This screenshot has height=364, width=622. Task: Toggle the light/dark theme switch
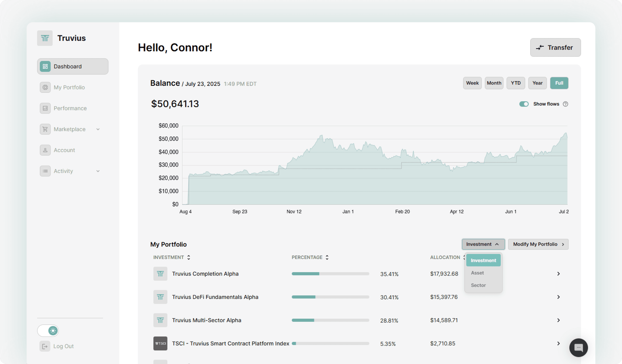[x=48, y=330]
